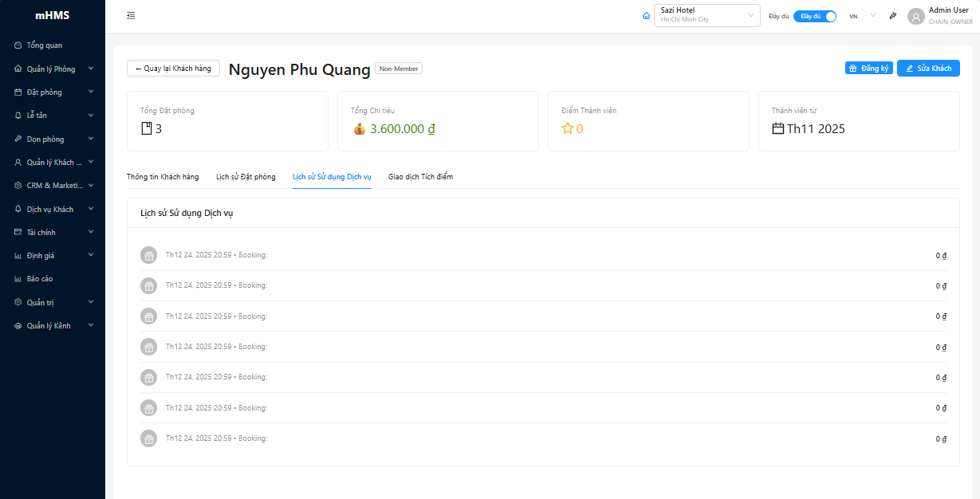This screenshot has width=980, height=499.
Task: Click the Tổng quan dashboard icon
Action: coord(18,45)
